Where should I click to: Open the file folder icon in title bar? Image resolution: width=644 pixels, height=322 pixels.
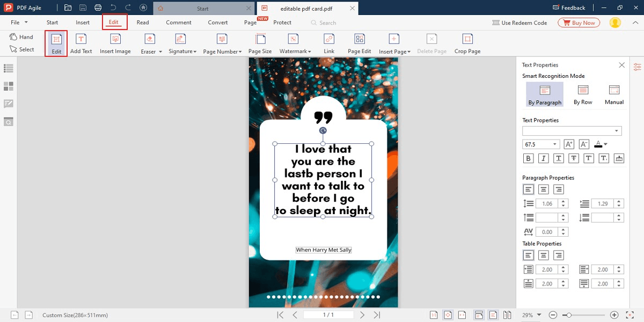point(68,8)
